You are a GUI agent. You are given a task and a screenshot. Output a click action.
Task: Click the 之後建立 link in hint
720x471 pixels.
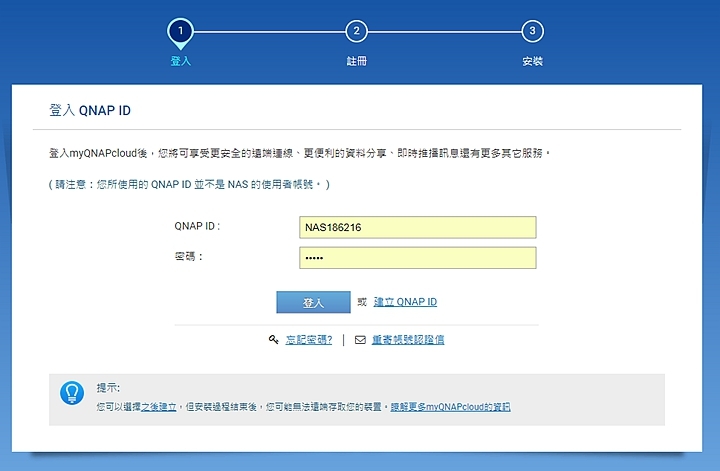pos(159,407)
